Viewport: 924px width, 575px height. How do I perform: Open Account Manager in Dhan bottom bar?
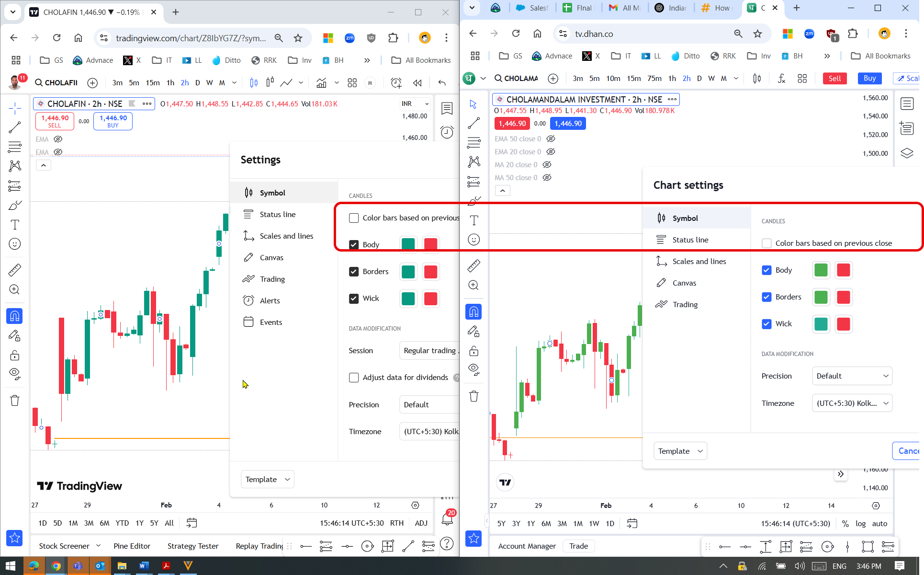coord(527,546)
